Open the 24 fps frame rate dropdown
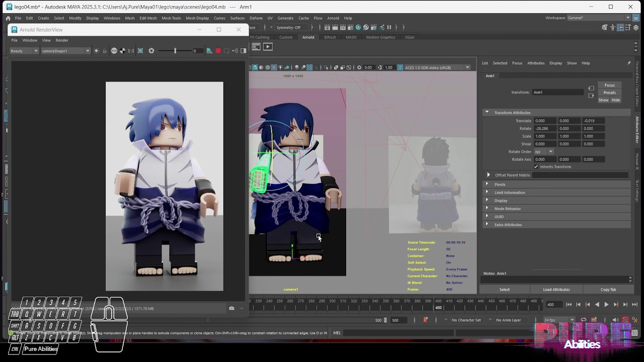644x362 pixels. (x=559, y=320)
